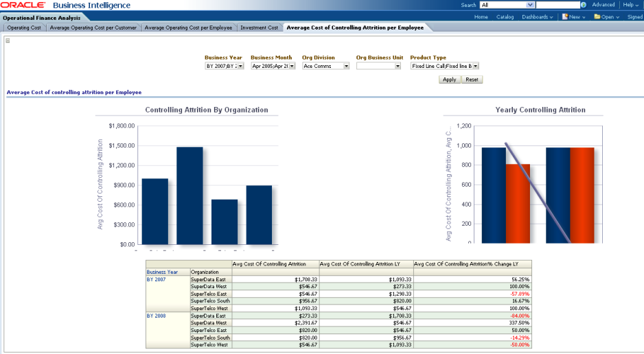
Task: Select Average Cost of Controlling Attrition per Employee tab
Action: [355, 27]
